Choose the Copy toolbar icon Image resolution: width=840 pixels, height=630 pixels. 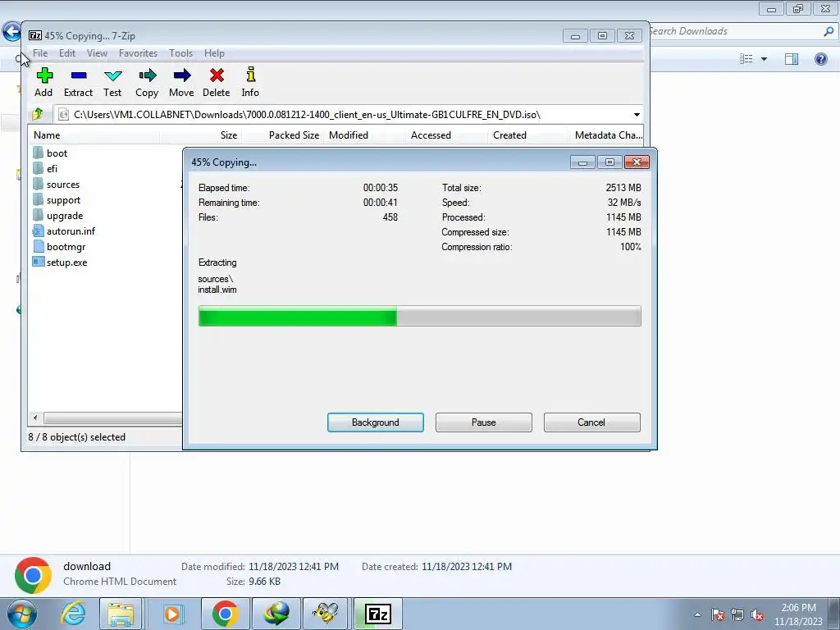point(147,82)
